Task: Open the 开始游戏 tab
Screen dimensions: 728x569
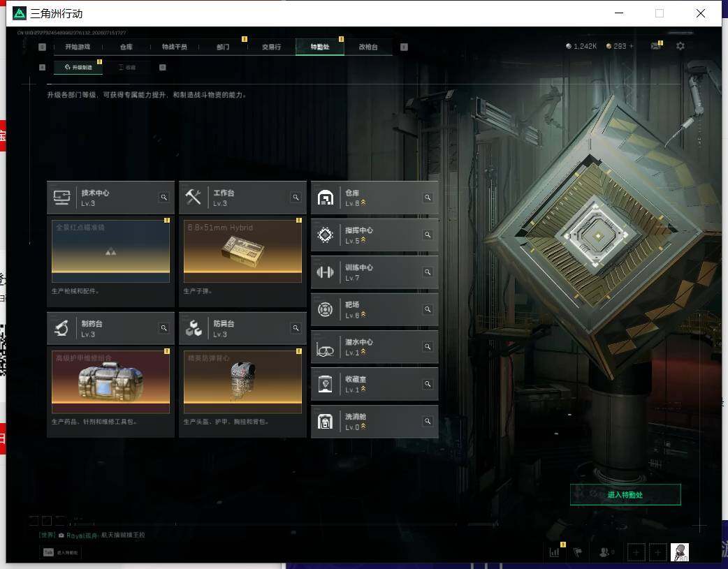Action: click(78, 47)
